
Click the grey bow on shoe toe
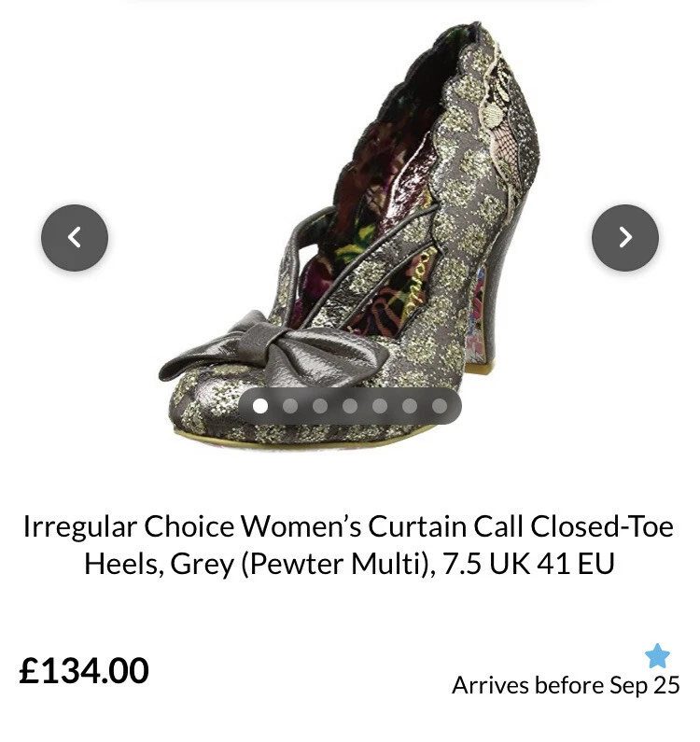point(274,348)
